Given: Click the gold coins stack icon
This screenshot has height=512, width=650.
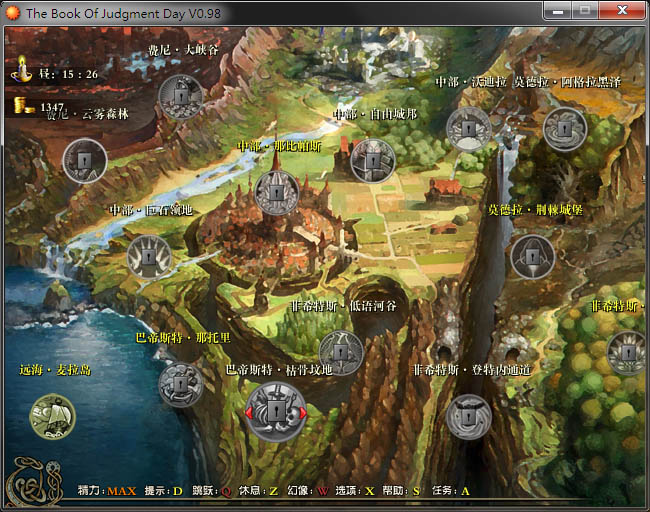Looking at the screenshot, I should [x=24, y=106].
